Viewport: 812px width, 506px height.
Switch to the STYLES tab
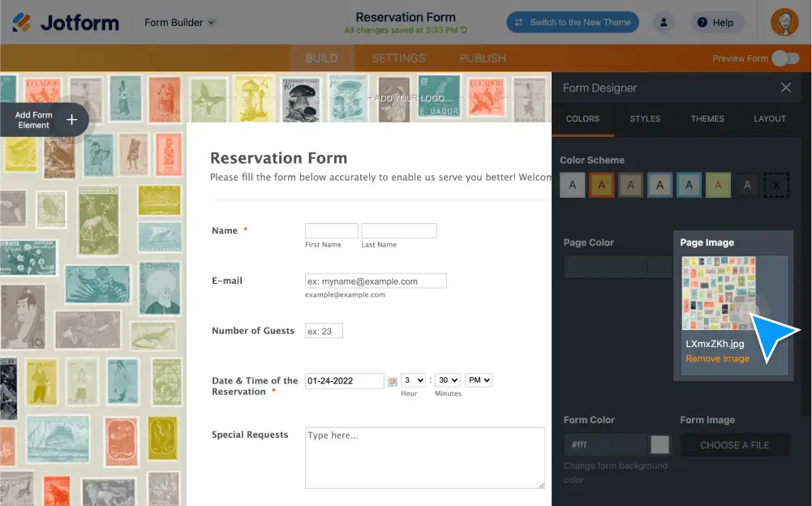tap(645, 118)
